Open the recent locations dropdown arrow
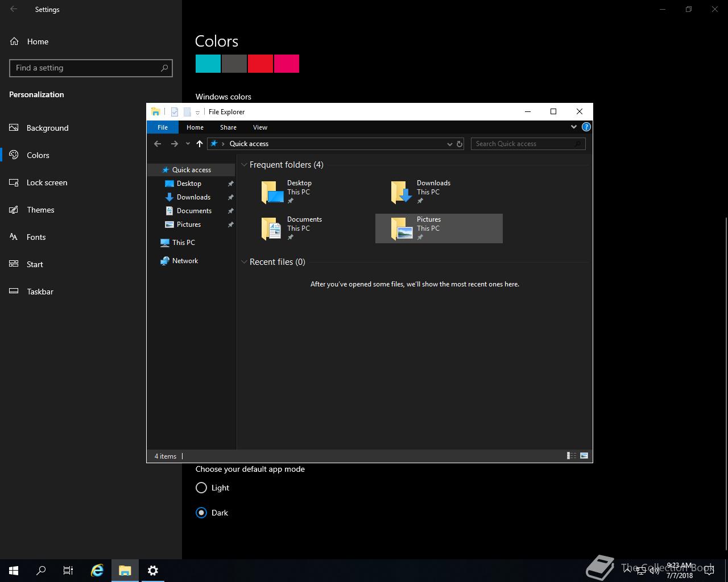This screenshot has width=728, height=582. [188, 144]
